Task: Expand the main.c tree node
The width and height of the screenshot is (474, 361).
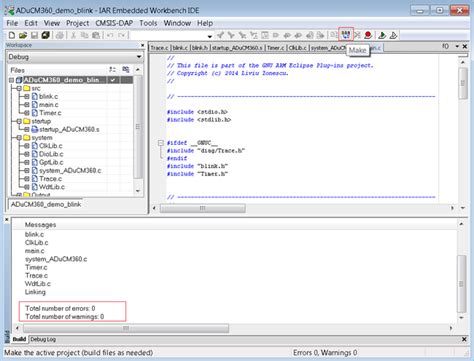Action: click(27, 105)
